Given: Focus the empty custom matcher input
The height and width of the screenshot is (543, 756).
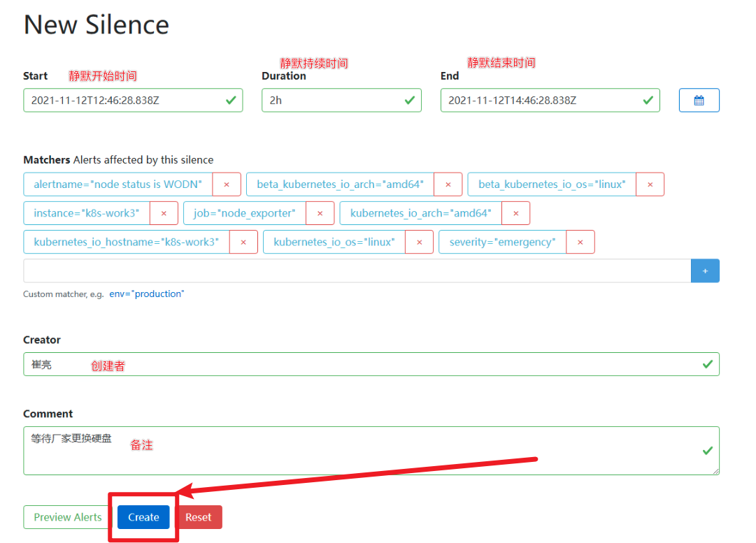Looking at the screenshot, I should click(357, 270).
